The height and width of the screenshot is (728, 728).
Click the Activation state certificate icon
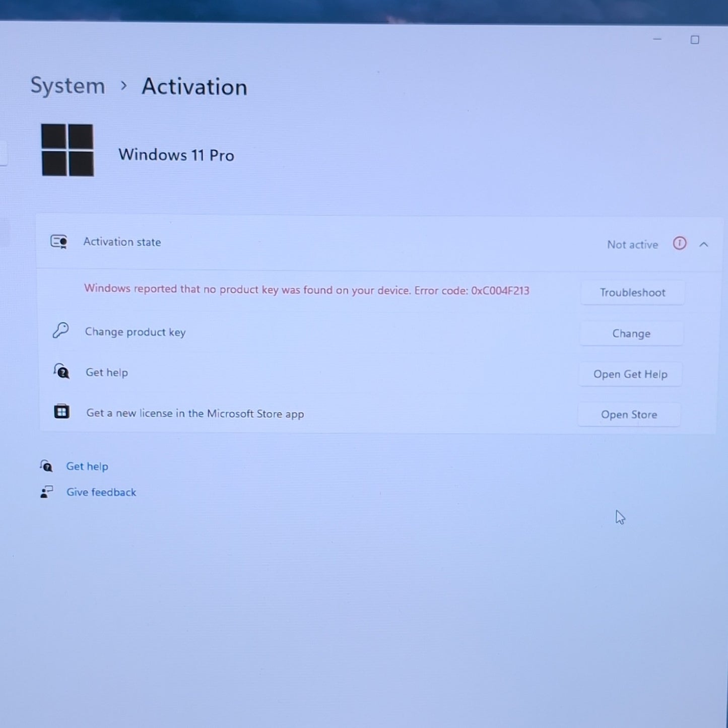tap(59, 242)
